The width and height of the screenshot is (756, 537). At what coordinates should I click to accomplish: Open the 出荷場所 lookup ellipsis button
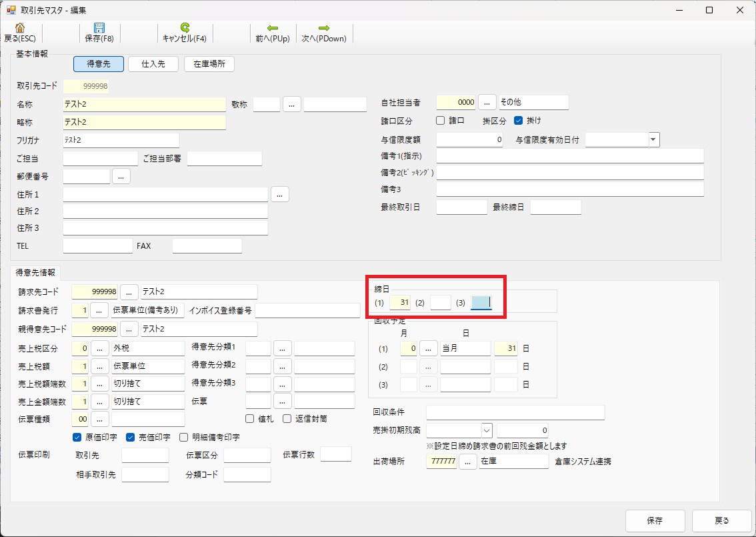(468, 462)
